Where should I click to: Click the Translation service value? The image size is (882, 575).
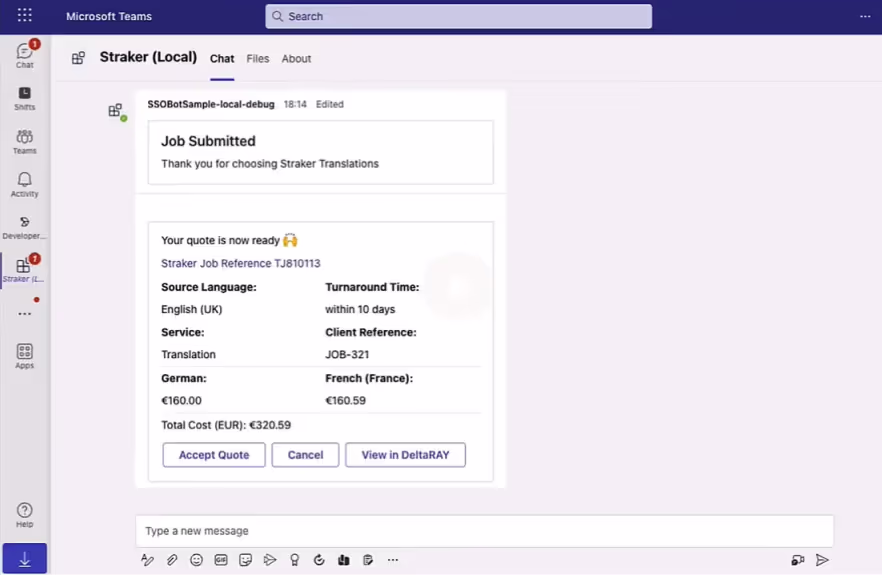click(188, 354)
